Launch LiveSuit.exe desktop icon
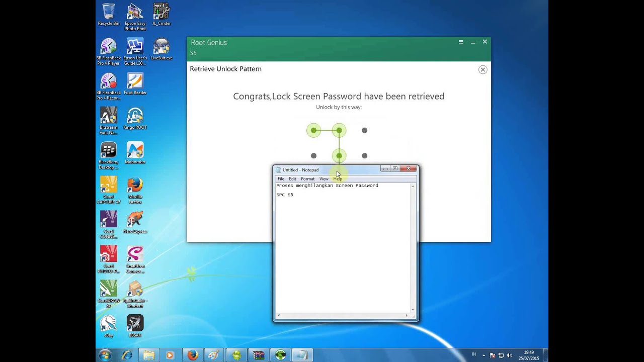Viewport: 644px width, 362px height. click(x=161, y=49)
